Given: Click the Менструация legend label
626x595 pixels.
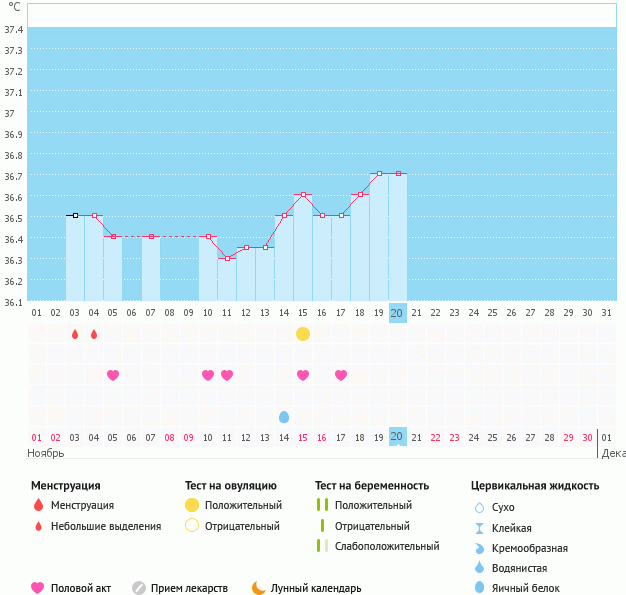Looking at the screenshot, I should click(82, 505).
